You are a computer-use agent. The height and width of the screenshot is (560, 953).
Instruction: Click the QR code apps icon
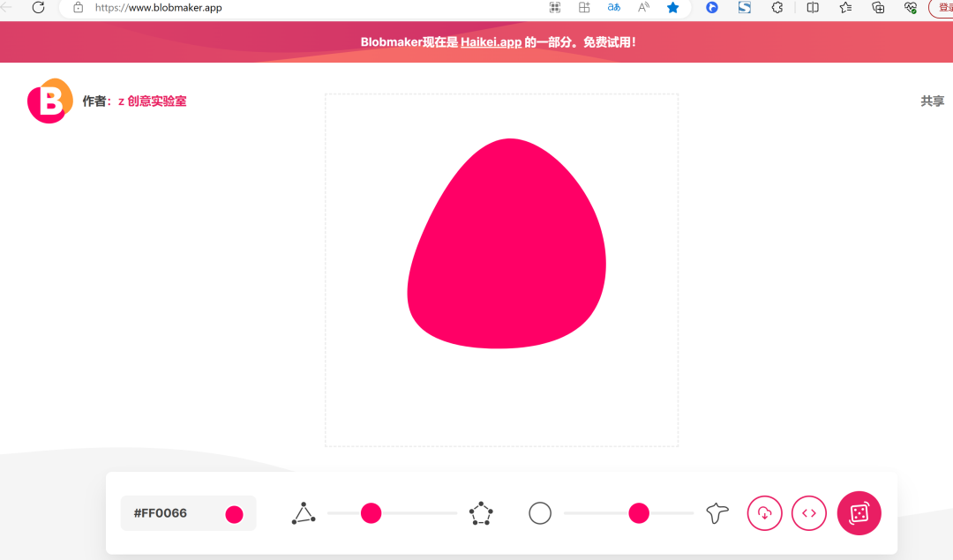point(555,7)
